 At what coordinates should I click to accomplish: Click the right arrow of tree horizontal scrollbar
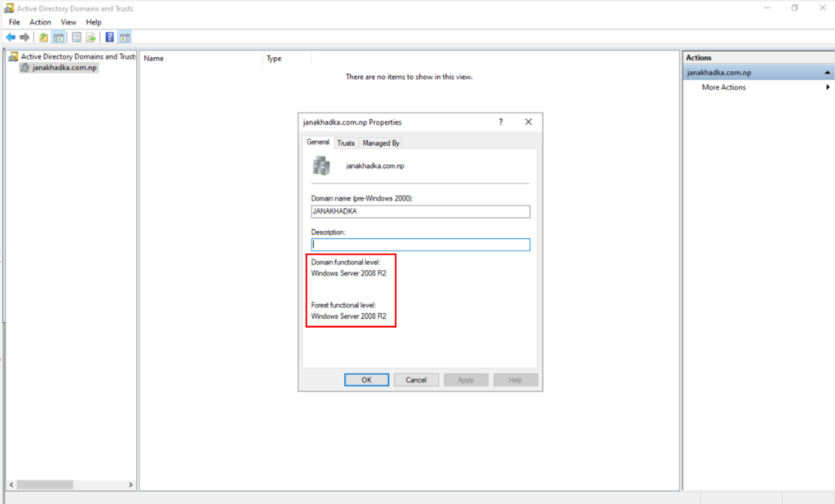(131, 484)
